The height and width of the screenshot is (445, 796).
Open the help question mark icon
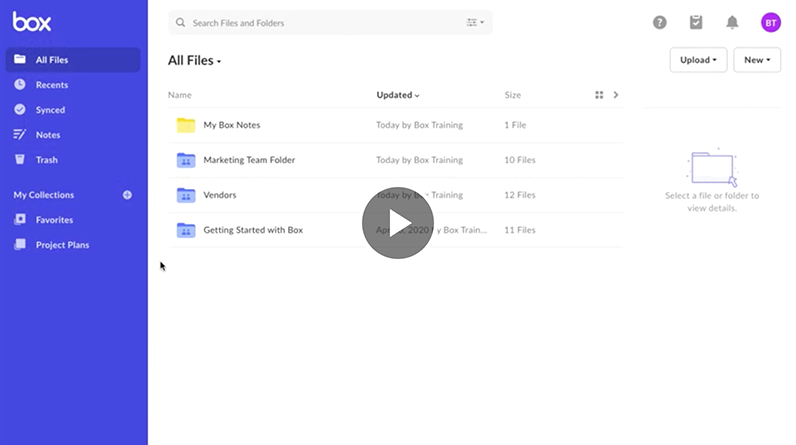pos(659,22)
